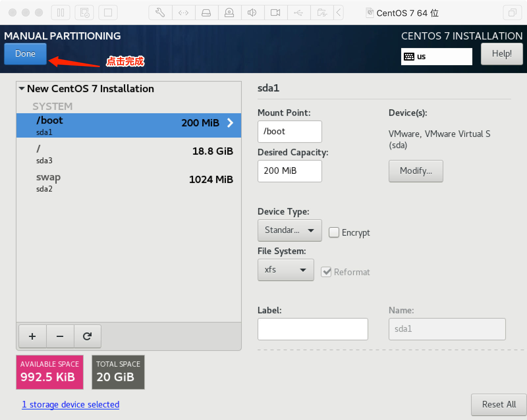Pause the virtual machine
Screen dimensions: 527x420
61,13
